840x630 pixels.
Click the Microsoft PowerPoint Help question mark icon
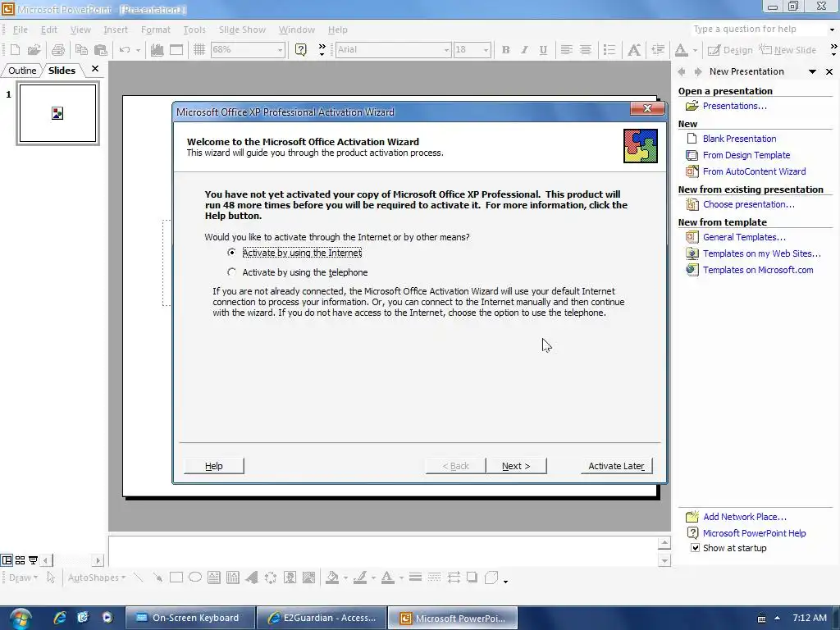pos(301,50)
